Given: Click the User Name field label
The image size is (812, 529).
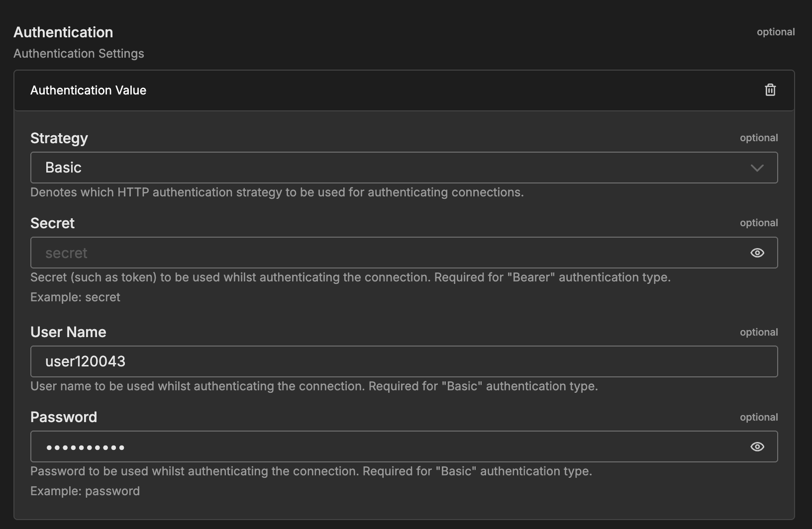Looking at the screenshot, I should [x=68, y=332].
